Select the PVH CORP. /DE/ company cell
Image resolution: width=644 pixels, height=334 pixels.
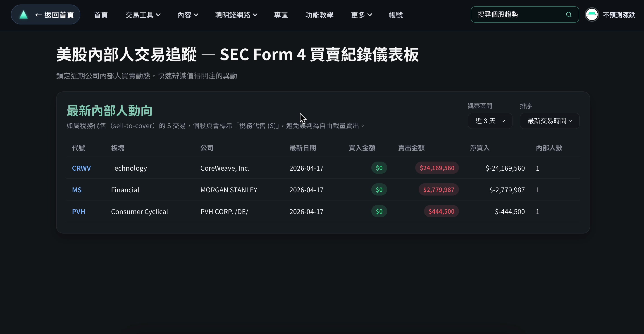(x=224, y=212)
